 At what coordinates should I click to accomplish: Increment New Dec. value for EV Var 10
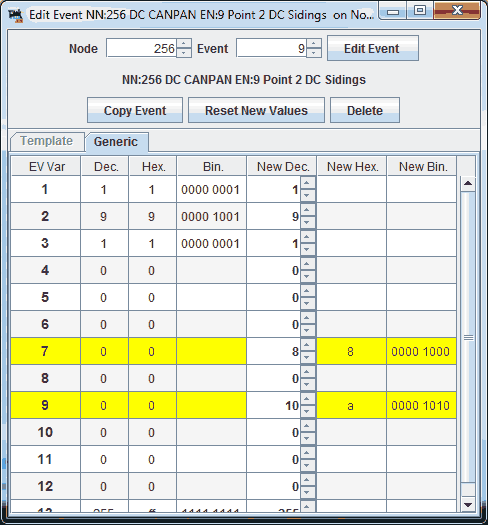click(307, 426)
